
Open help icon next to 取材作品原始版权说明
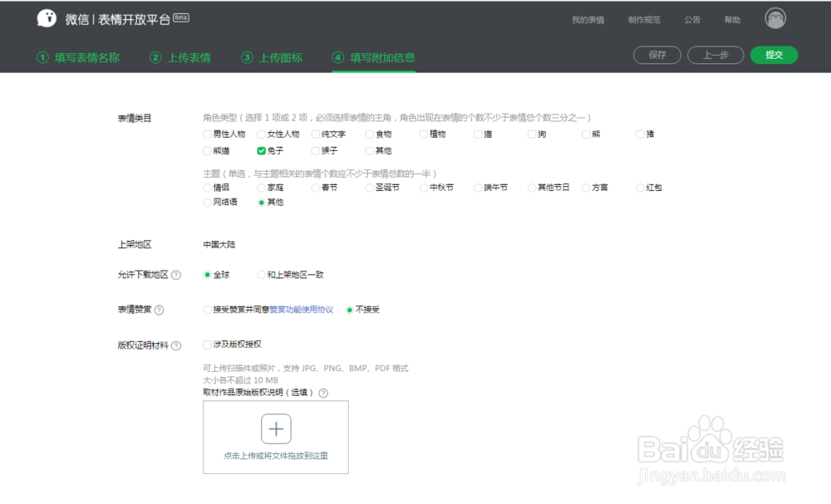[x=323, y=393]
